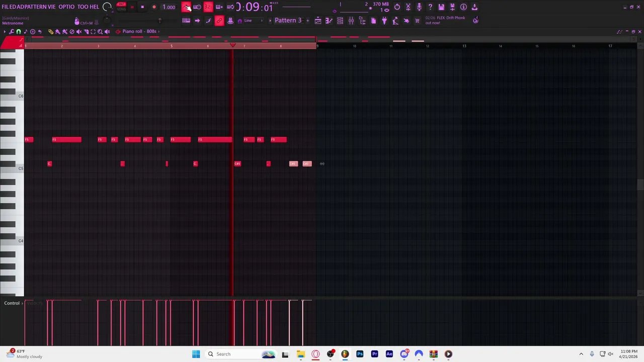Open the VIEW menu

tap(52, 7)
